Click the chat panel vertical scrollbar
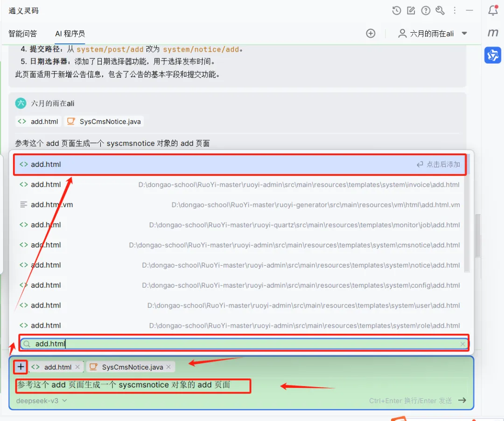This screenshot has height=421, width=504. click(478, 235)
